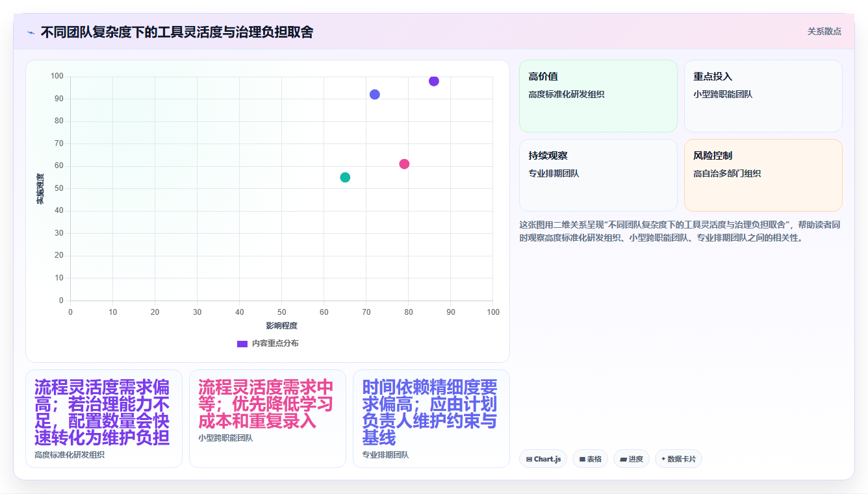868x494 pixels.
Task: Toggle the 内容重点分布 legend swatch
Action: (242, 343)
